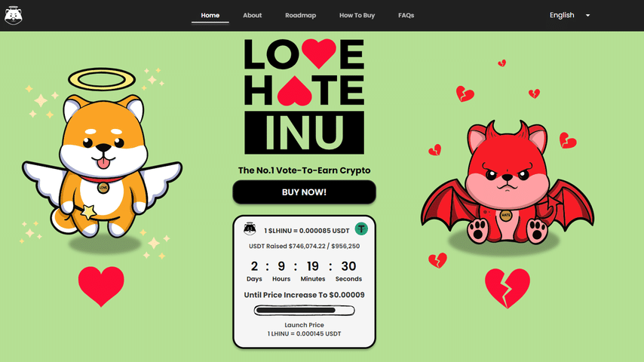Click the upside-down heart in HATE wordmark
644x362 pixels.
[295, 90]
